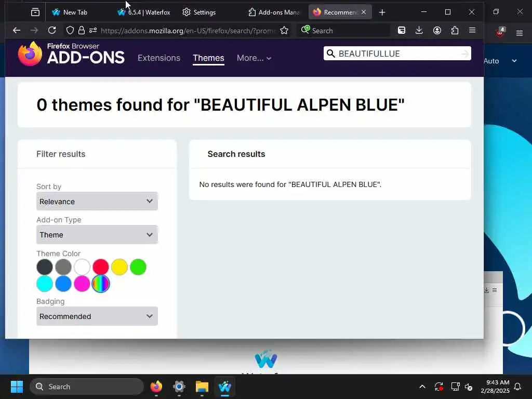Click the Firefox Add-ons logo
Image resolution: width=532 pixels, height=399 pixels.
pyautogui.click(x=71, y=54)
